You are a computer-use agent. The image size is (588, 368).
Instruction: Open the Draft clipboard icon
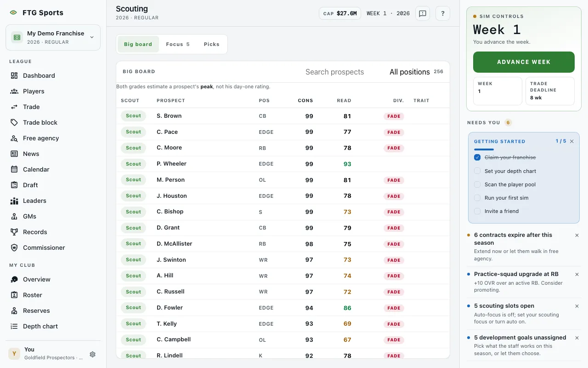[14, 185]
